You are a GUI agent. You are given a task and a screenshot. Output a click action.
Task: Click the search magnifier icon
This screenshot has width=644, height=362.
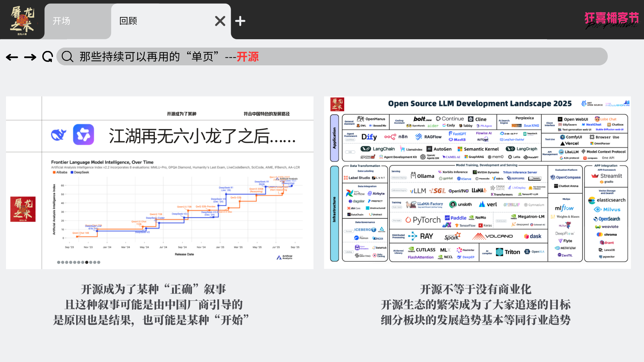coord(67,57)
